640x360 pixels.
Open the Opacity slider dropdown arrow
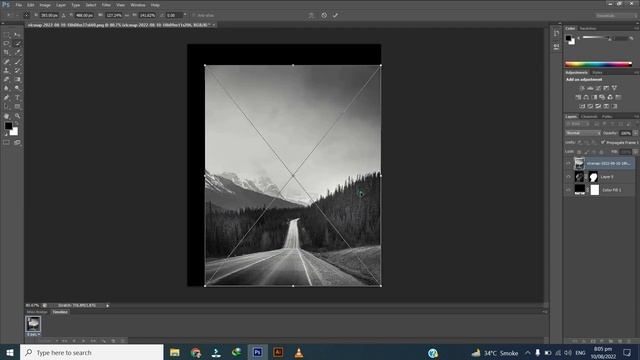click(x=636, y=133)
